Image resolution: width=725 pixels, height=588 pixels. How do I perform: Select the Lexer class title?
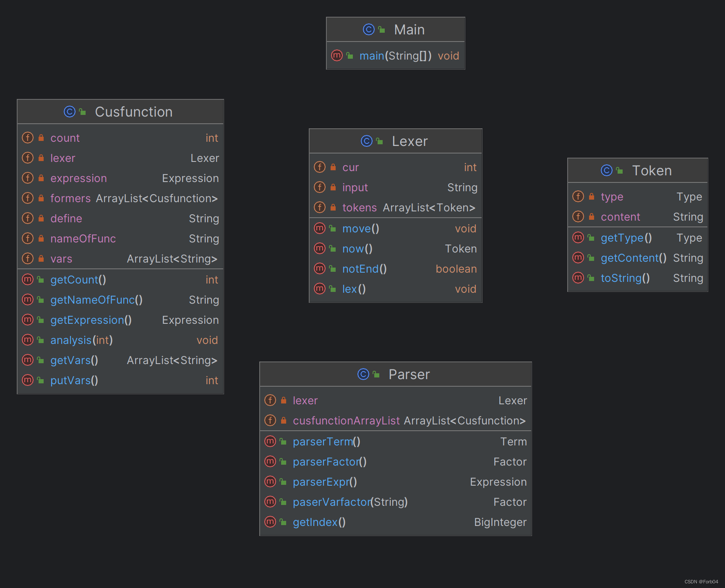coord(410,141)
